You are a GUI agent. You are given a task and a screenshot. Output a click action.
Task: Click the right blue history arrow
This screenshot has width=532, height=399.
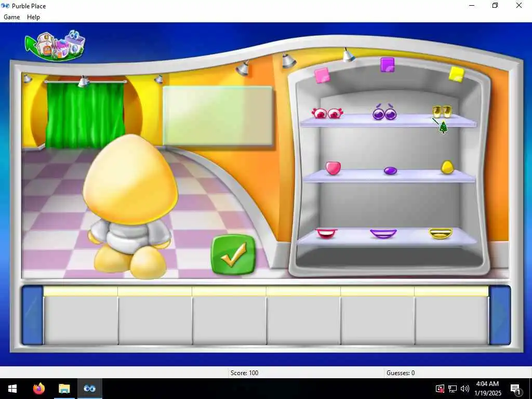(x=500, y=315)
